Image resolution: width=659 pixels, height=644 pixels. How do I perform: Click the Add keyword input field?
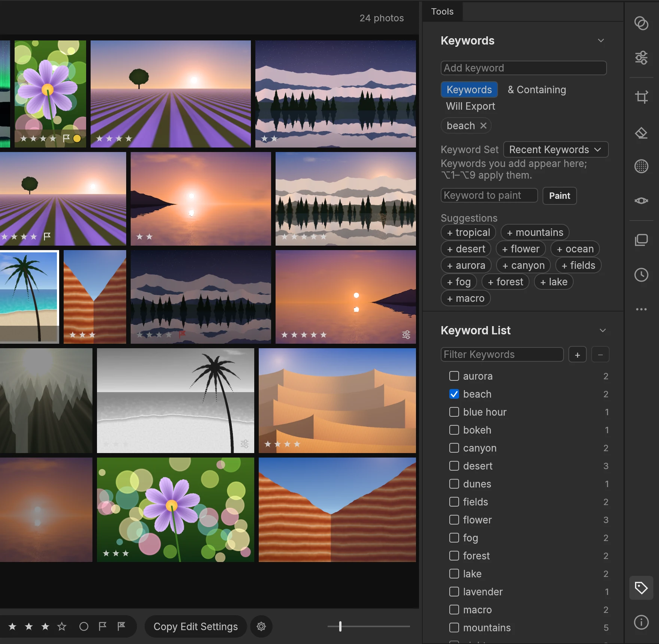523,68
